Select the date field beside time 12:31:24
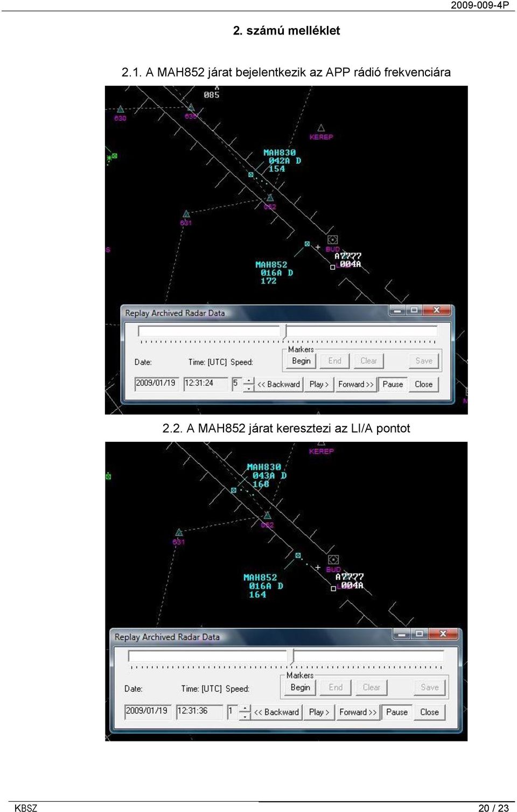This screenshot has width=517, height=812. coord(156,384)
